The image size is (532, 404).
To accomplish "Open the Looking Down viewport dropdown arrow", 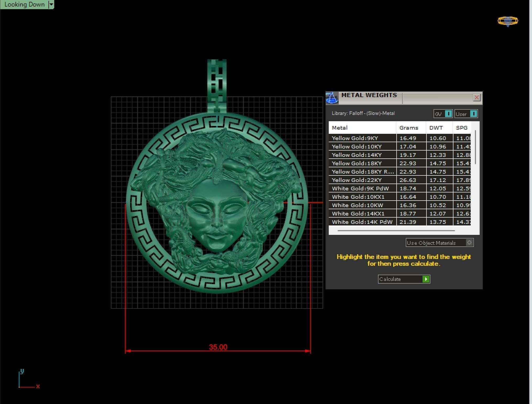I will (51, 4).
